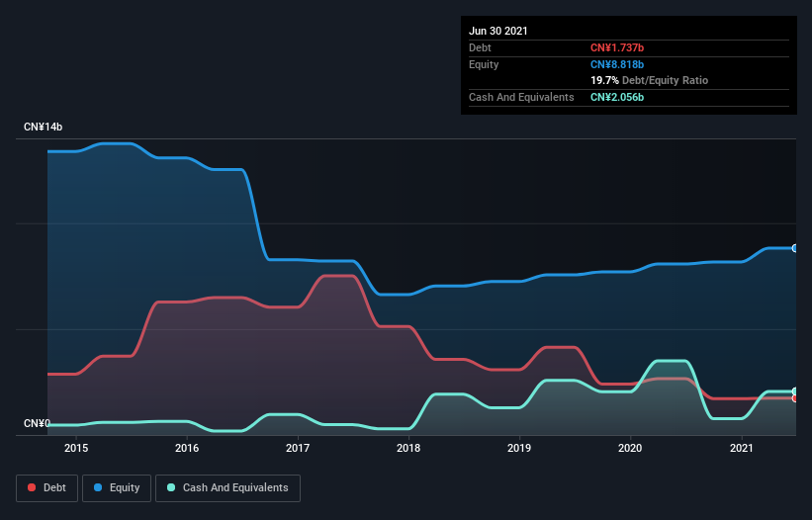Click the 2021 x-axis label
Screen dimensions: 812x520
click(x=741, y=448)
